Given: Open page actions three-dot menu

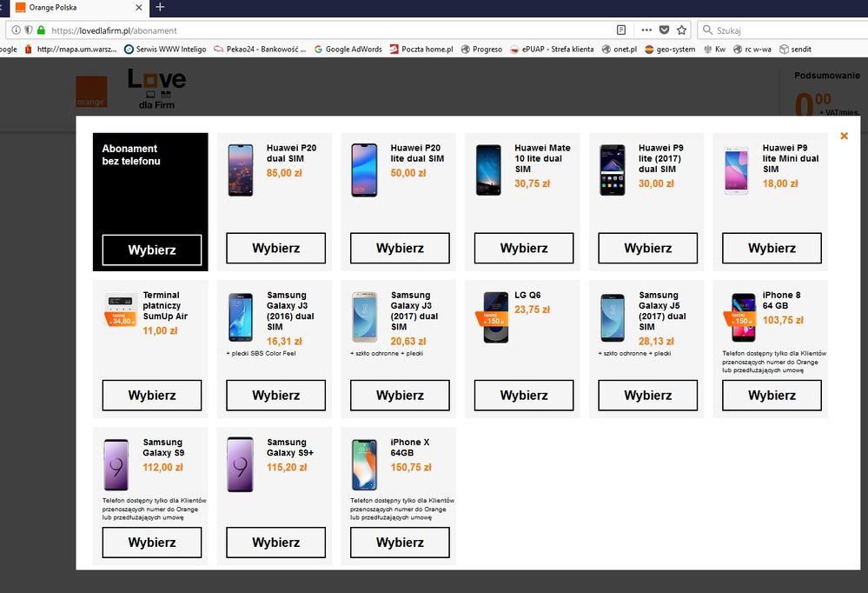Looking at the screenshot, I should pos(646,30).
